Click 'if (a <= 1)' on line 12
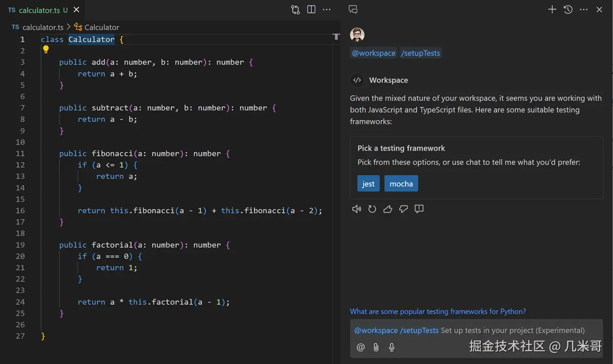613x364 pixels. (x=103, y=165)
